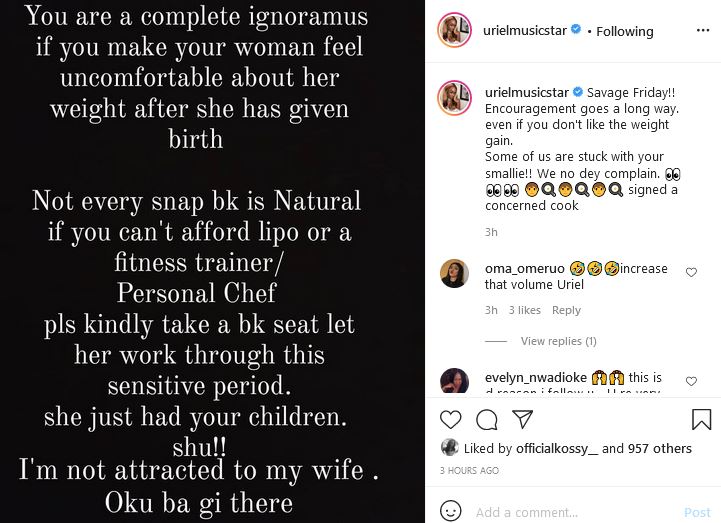The width and height of the screenshot is (721, 523).
Task: View the 957 others who liked
Action: [660, 449]
